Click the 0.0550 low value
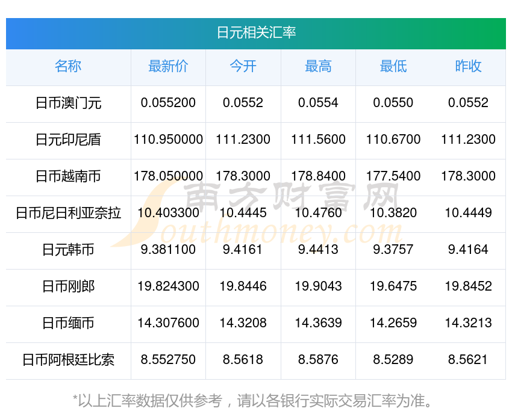 (x=393, y=103)
